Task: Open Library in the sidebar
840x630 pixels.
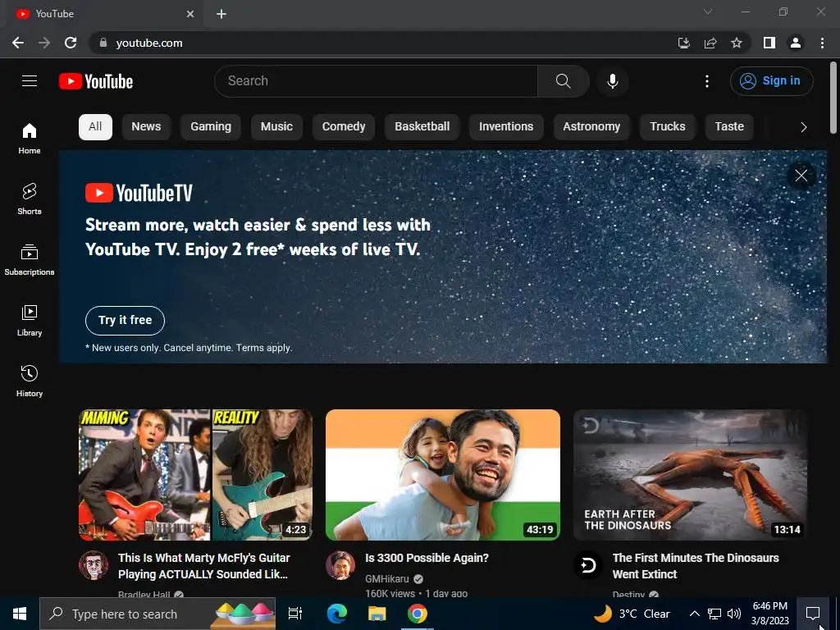Action: (x=30, y=321)
